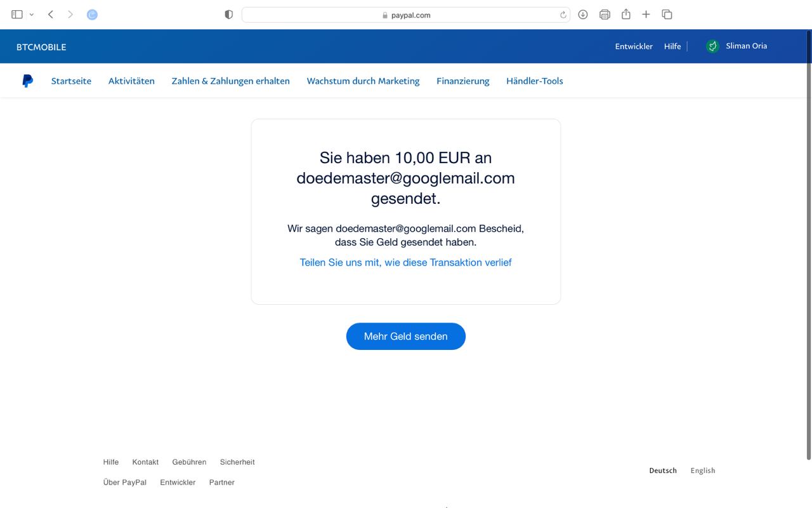
Task: Click the privacy shield icon
Action: tap(229, 15)
